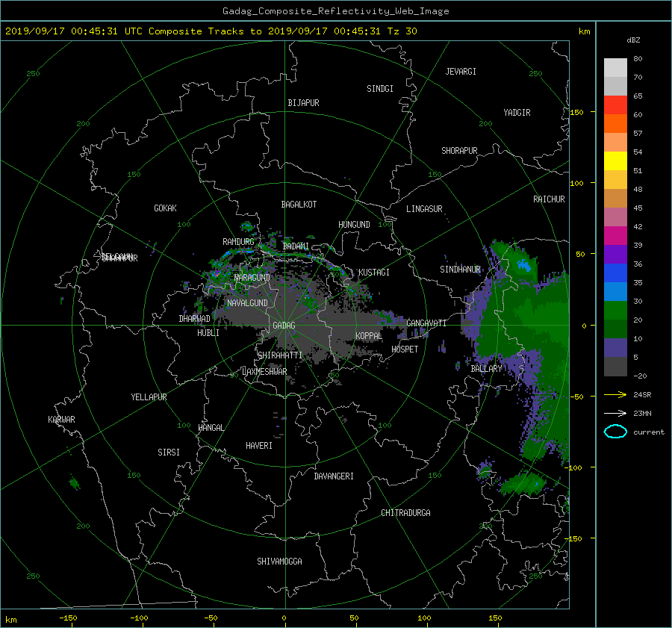Click the HANGAL city label
Screen dimensions: 672x628
point(211,428)
